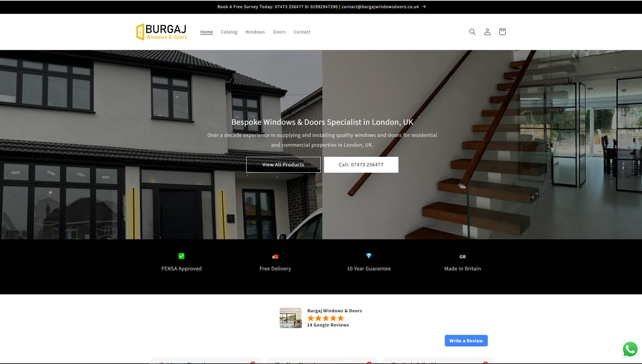642x364 pixels.
Task: Click the 10 Year Guarantee diamond icon
Action: (x=369, y=256)
